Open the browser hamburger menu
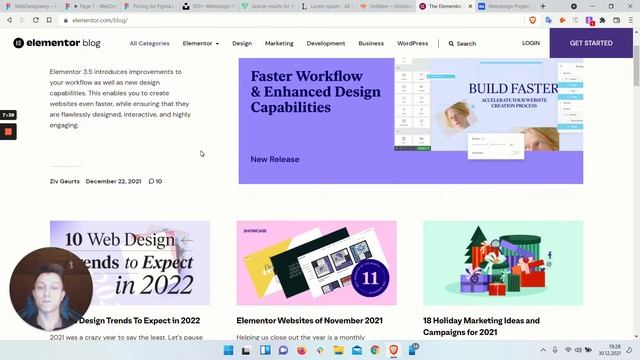The height and width of the screenshot is (360, 640). tap(631, 20)
